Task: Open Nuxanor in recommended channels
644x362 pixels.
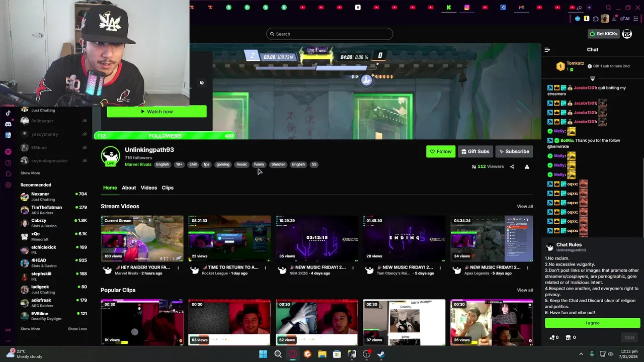Action: click(x=53, y=197)
